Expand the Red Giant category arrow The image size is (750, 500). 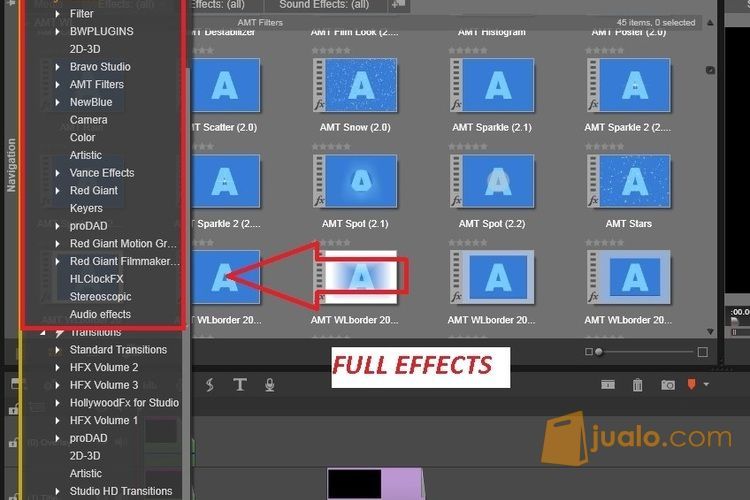click(57, 191)
